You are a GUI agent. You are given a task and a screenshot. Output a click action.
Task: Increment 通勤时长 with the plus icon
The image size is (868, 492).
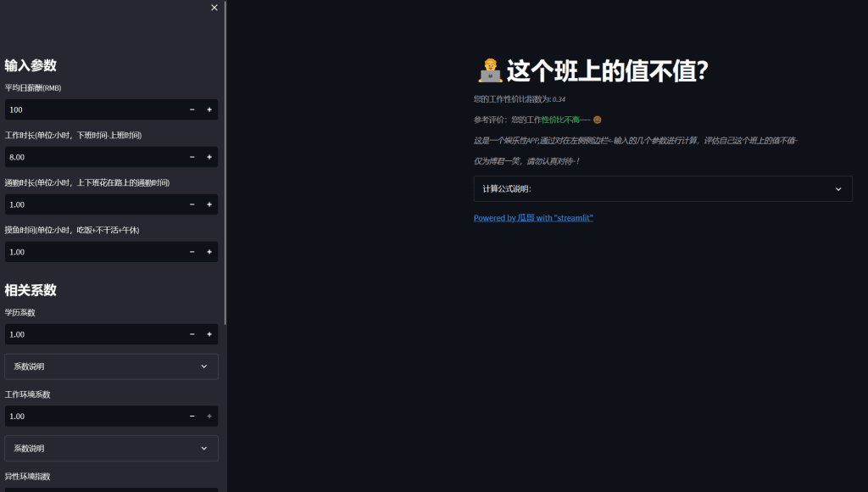[209, 204]
